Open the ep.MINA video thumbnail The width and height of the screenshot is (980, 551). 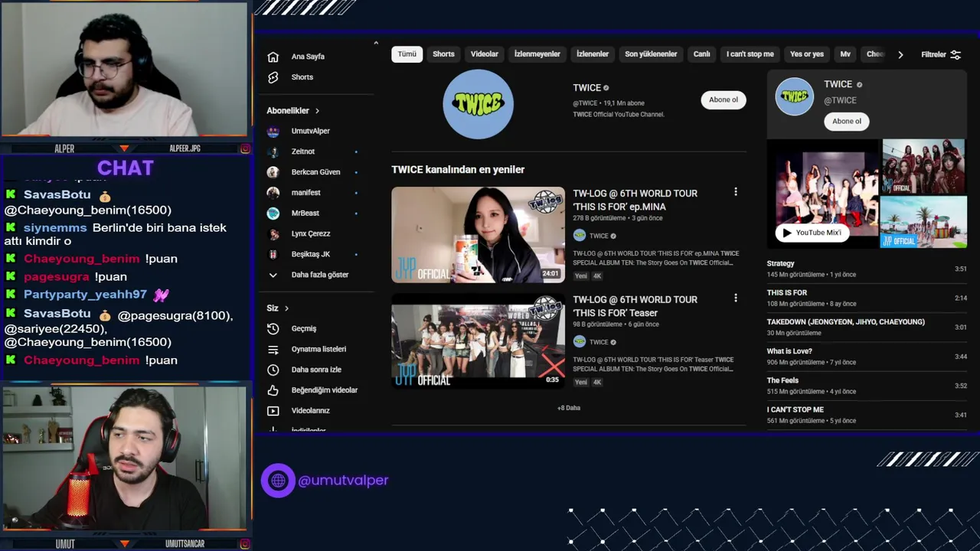click(x=478, y=235)
